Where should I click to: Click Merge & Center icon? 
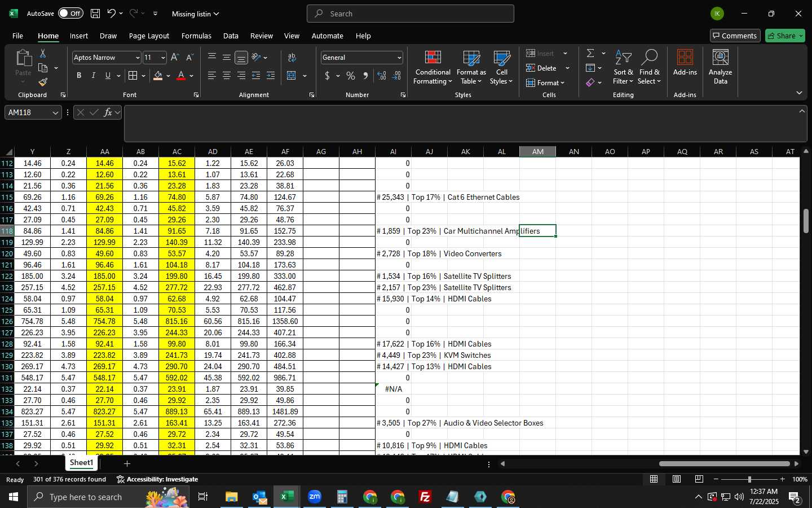coord(292,76)
